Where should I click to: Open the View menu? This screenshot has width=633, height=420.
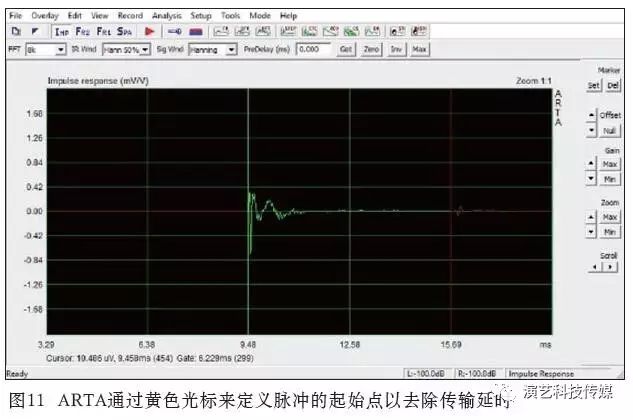tap(99, 16)
